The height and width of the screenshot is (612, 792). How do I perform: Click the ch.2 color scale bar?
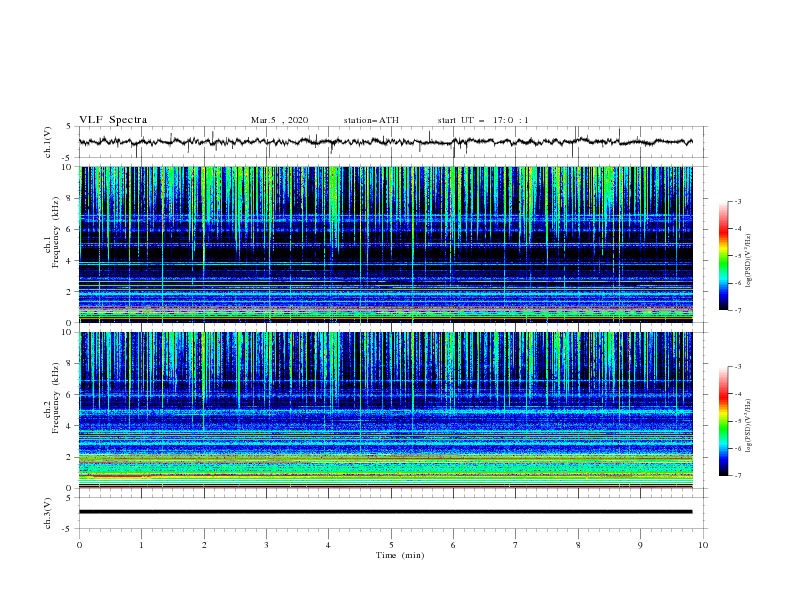tap(724, 421)
